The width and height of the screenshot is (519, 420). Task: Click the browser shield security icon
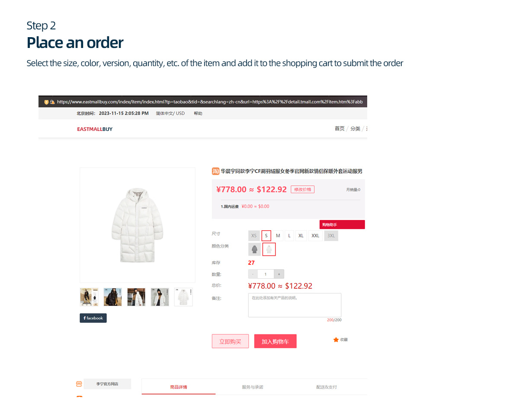coord(46,102)
